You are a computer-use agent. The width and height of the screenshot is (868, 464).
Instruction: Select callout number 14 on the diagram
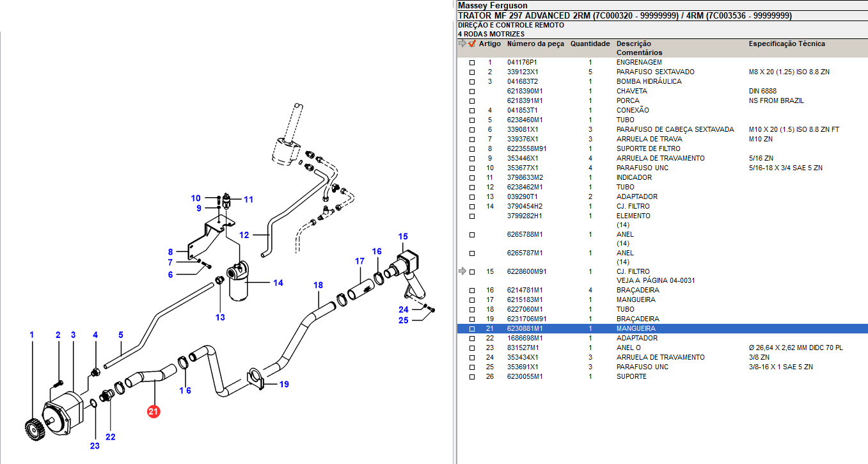click(x=278, y=283)
